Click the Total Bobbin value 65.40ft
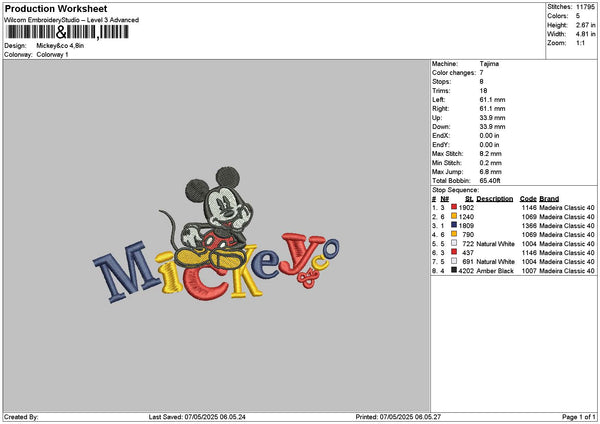600x424 pixels. click(x=490, y=181)
